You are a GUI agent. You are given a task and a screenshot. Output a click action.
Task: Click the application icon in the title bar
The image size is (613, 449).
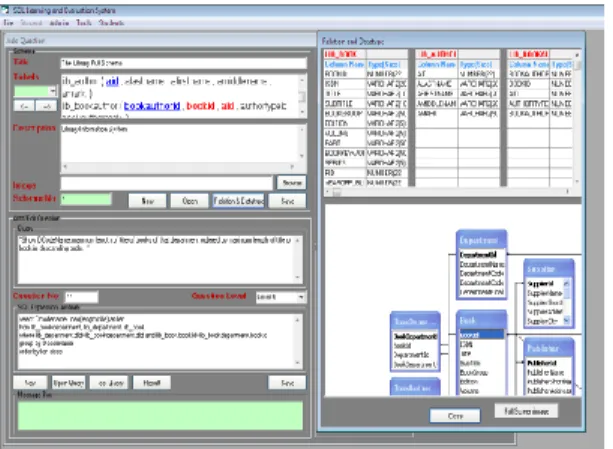tap(5, 10)
